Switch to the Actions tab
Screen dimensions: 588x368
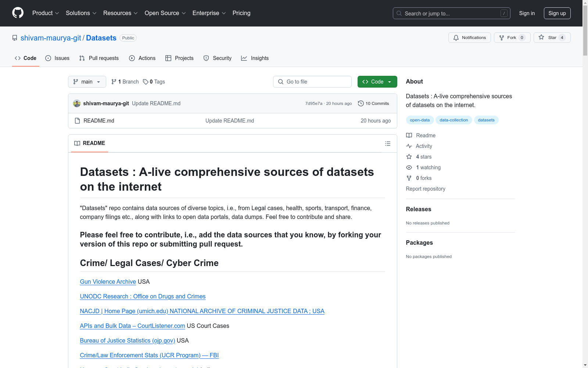(142, 58)
